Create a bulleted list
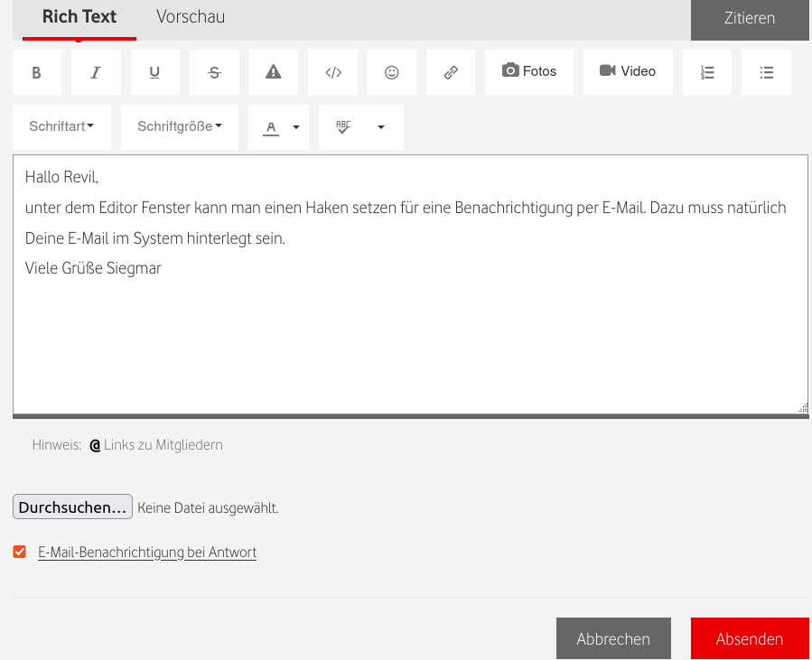The image size is (812, 660). point(765,71)
